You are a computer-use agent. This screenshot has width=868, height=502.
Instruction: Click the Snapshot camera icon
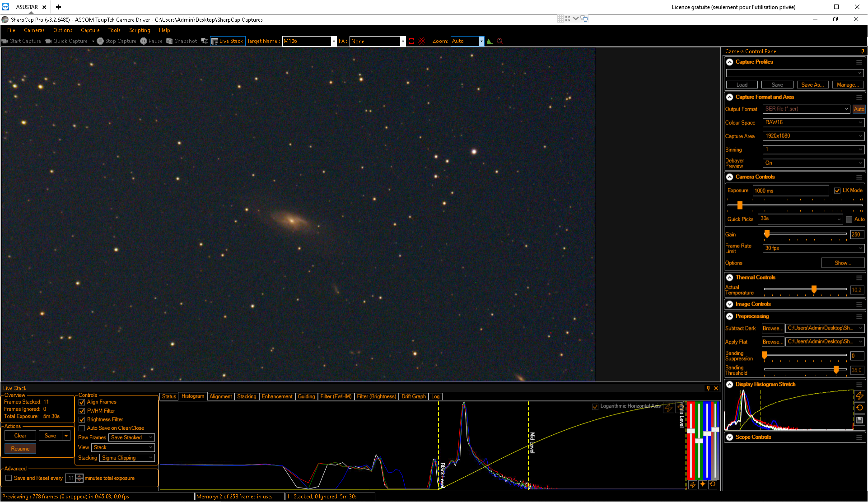(169, 41)
